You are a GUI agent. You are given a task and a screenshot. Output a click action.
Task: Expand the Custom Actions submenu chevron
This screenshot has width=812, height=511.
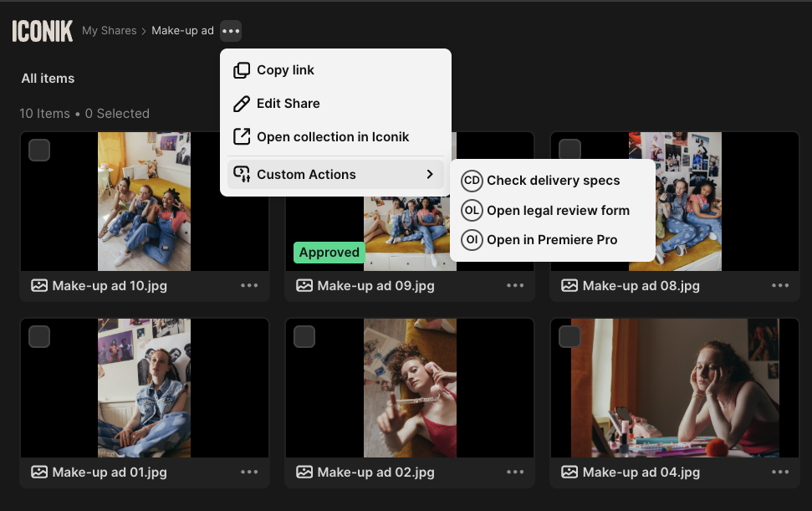click(x=430, y=174)
